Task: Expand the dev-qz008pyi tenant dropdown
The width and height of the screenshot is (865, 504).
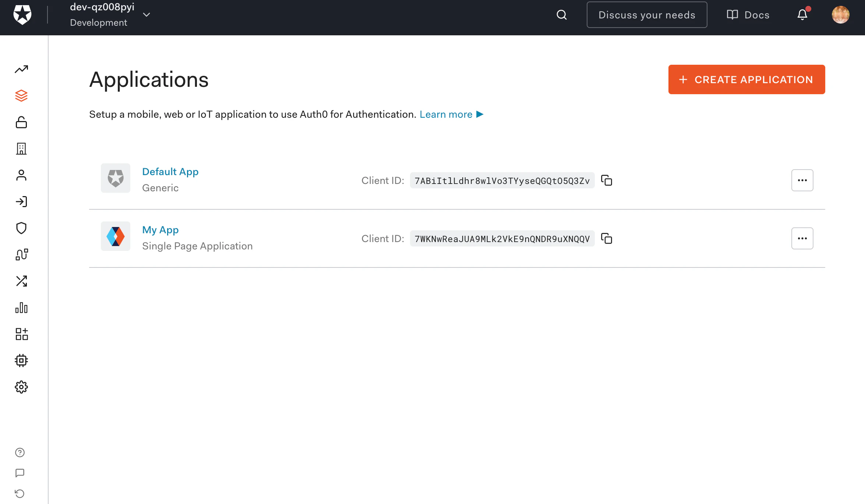Action: coord(146,15)
